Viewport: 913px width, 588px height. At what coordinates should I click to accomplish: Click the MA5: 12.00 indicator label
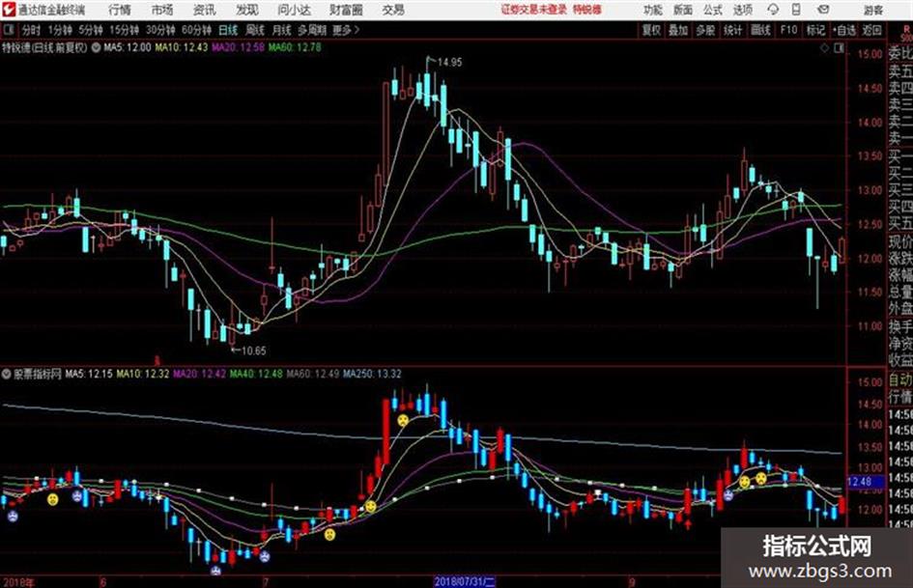coord(127,47)
